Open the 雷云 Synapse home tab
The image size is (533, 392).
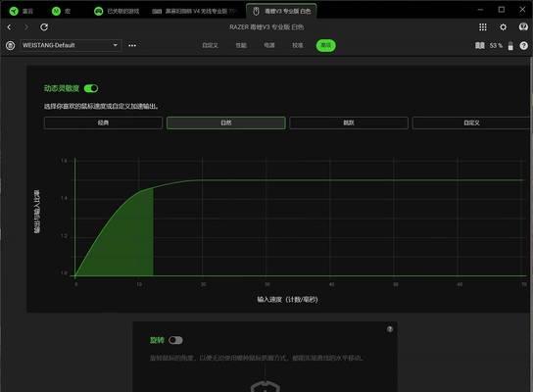pos(22,11)
